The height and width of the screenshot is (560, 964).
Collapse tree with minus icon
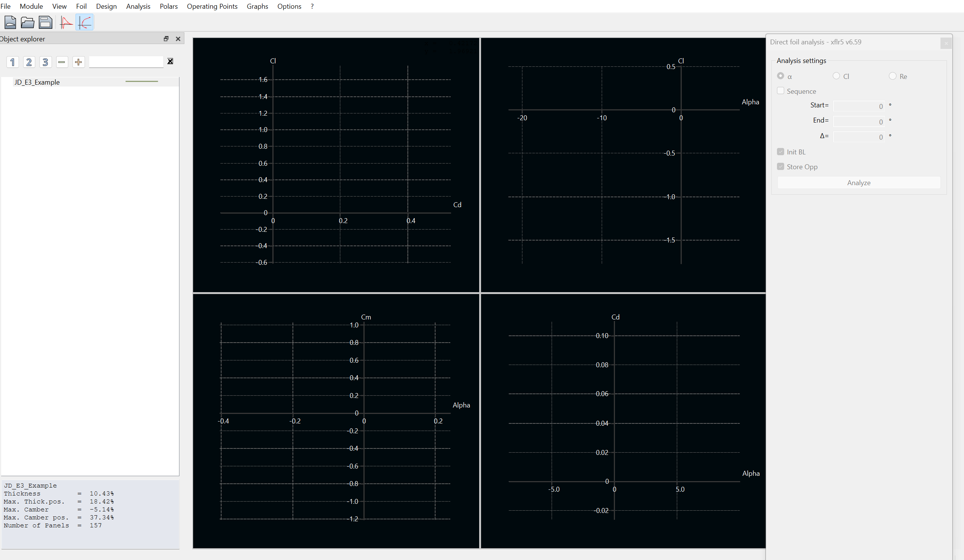point(62,62)
